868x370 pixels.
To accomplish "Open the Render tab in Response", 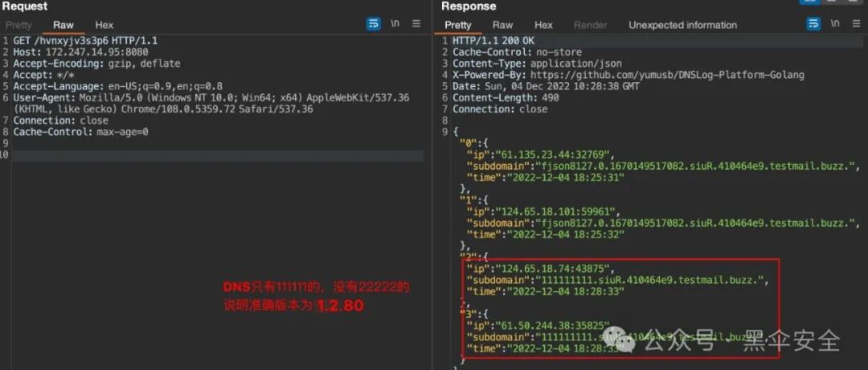I will click(x=590, y=25).
